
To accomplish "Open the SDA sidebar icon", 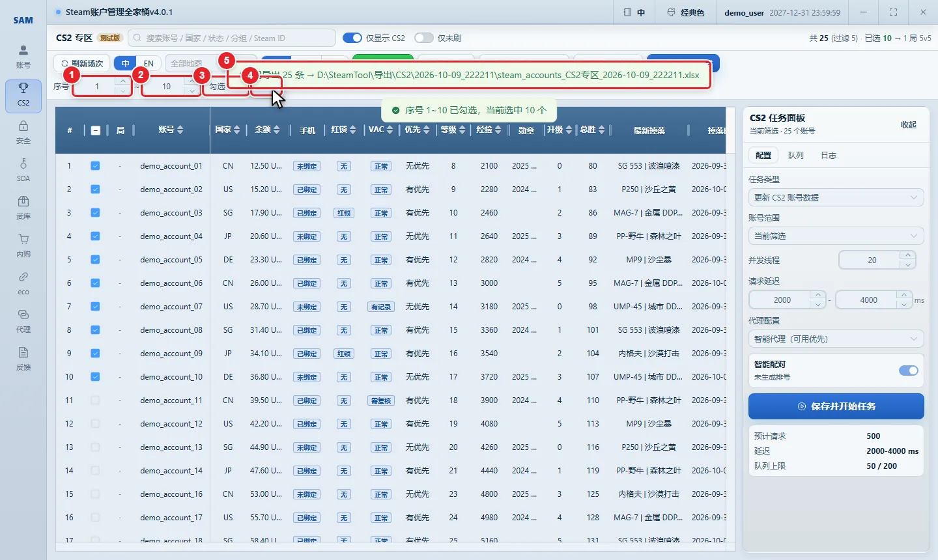I will tap(23, 170).
